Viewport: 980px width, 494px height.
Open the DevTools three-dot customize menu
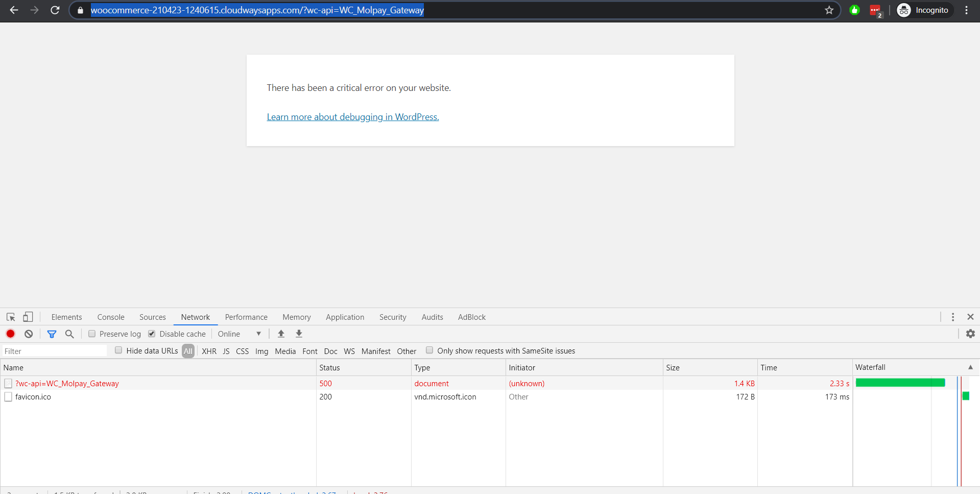click(952, 317)
